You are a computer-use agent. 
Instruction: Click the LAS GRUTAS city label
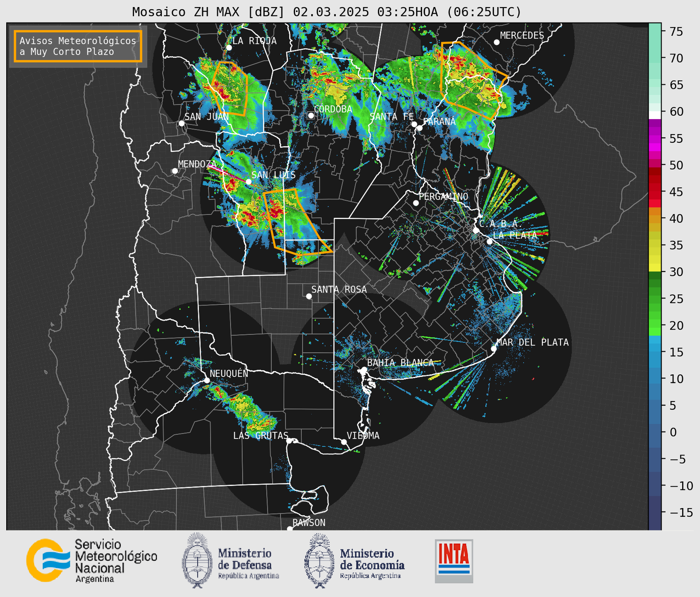261,436
